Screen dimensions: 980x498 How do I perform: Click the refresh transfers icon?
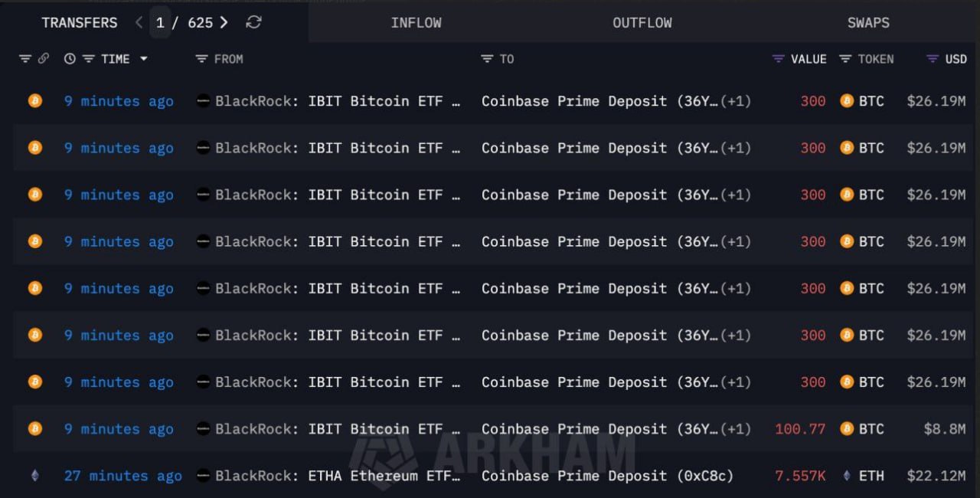[x=253, y=22]
